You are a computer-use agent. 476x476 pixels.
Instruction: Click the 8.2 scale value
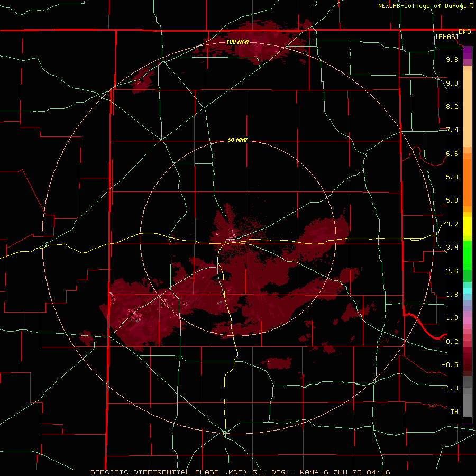tap(452, 106)
